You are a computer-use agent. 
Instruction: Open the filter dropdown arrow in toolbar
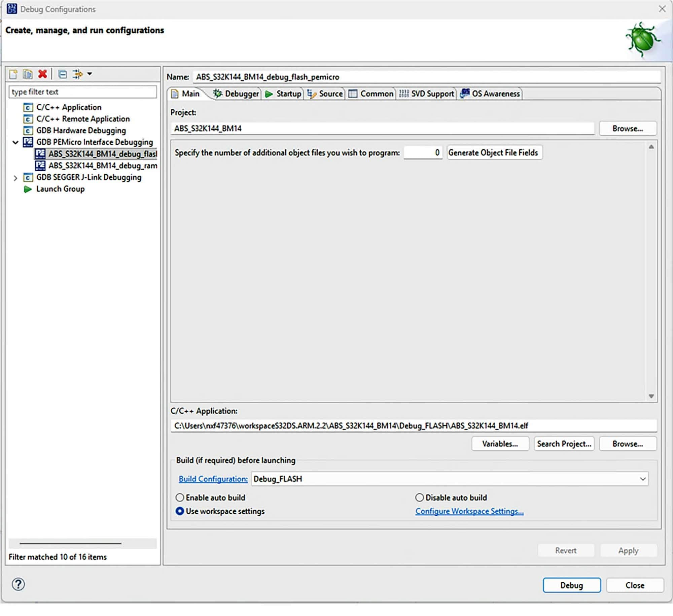90,74
